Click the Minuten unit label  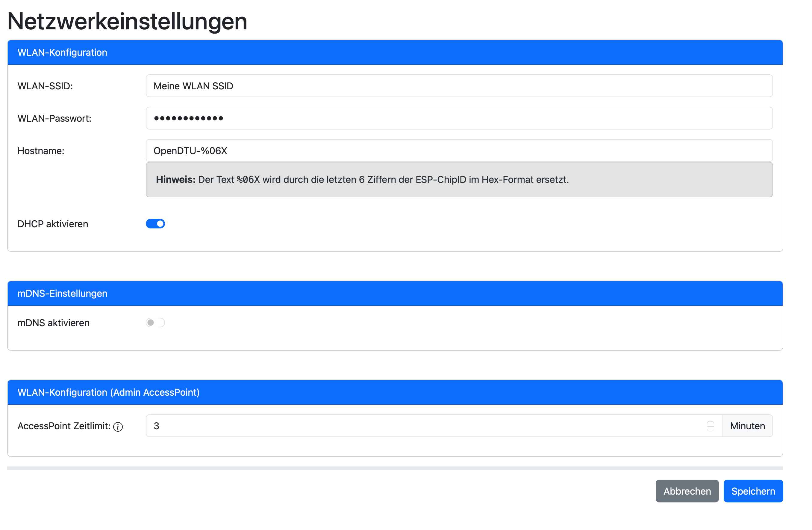(x=748, y=426)
